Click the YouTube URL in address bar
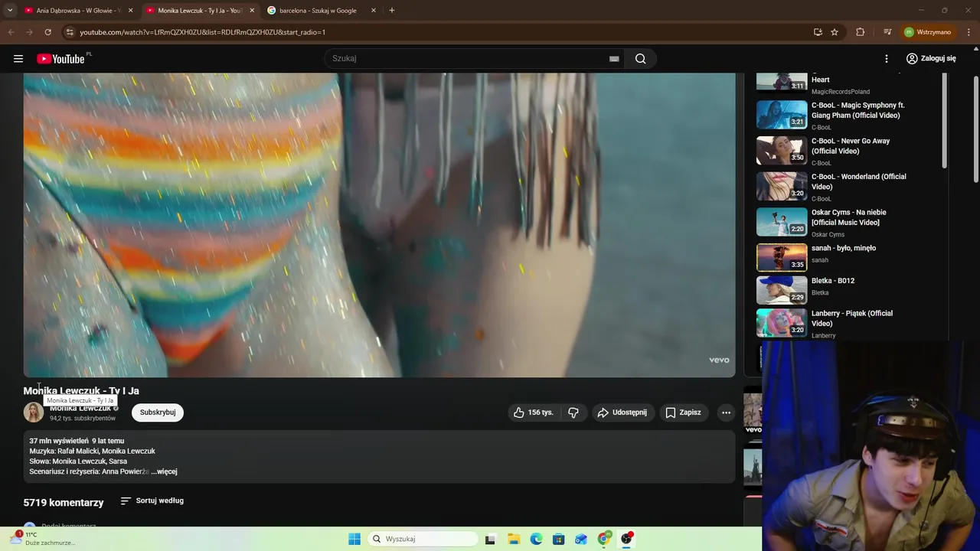 pyautogui.click(x=202, y=32)
